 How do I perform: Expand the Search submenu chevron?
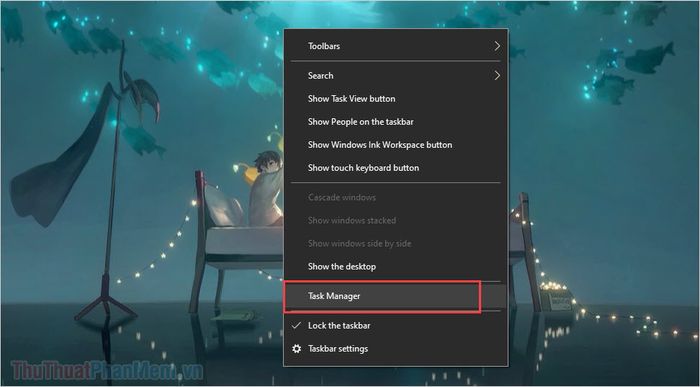point(497,75)
